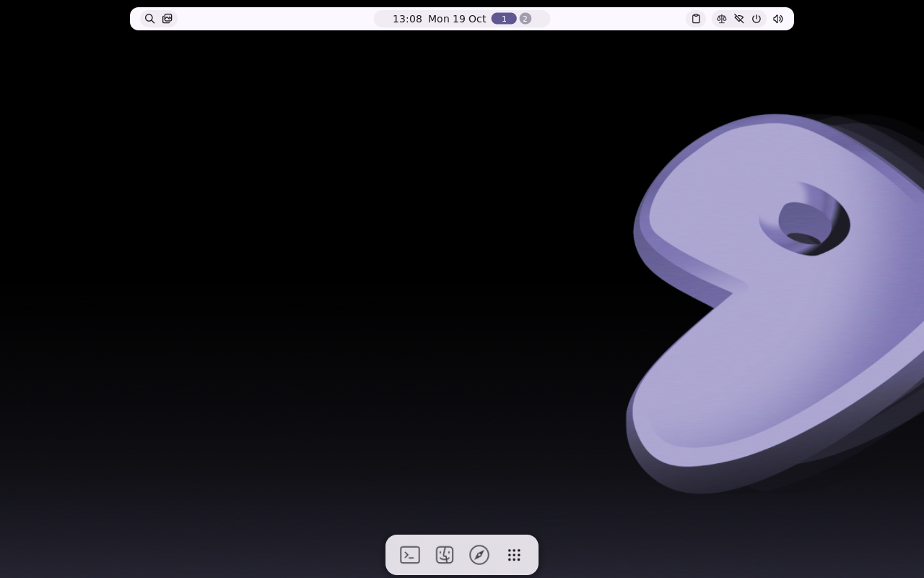Image resolution: width=924 pixels, height=578 pixels.
Task: Open the power menu icon
Action: click(x=757, y=19)
